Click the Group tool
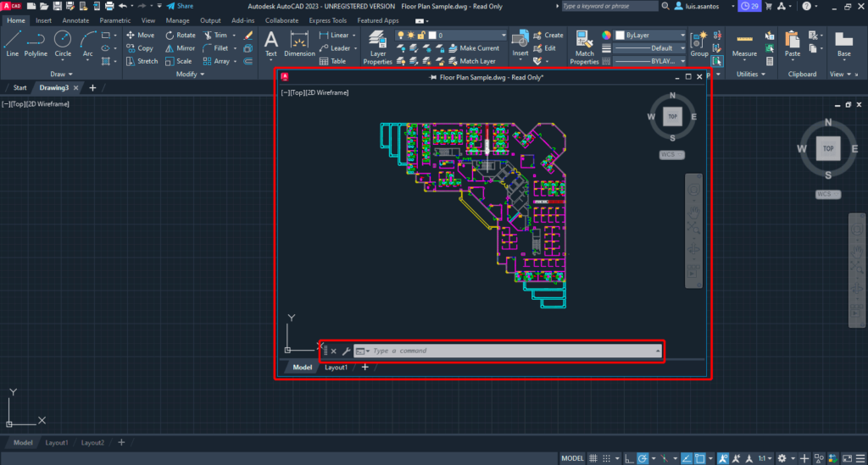 [x=699, y=44]
